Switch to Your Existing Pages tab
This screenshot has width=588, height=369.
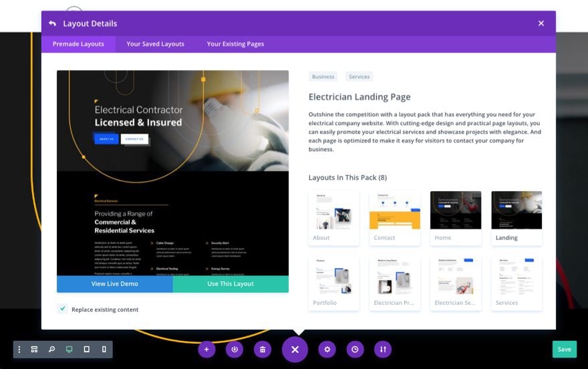[235, 44]
